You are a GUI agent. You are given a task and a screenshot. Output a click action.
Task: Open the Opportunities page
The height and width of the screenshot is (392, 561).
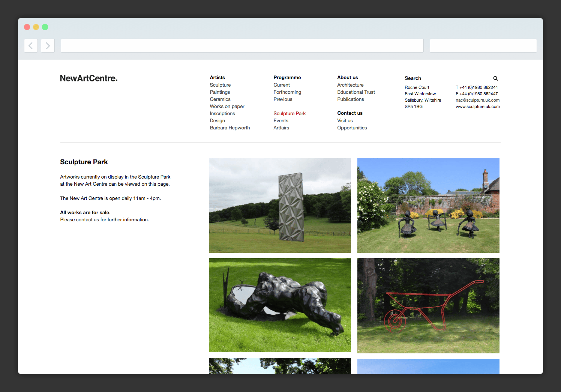352,128
